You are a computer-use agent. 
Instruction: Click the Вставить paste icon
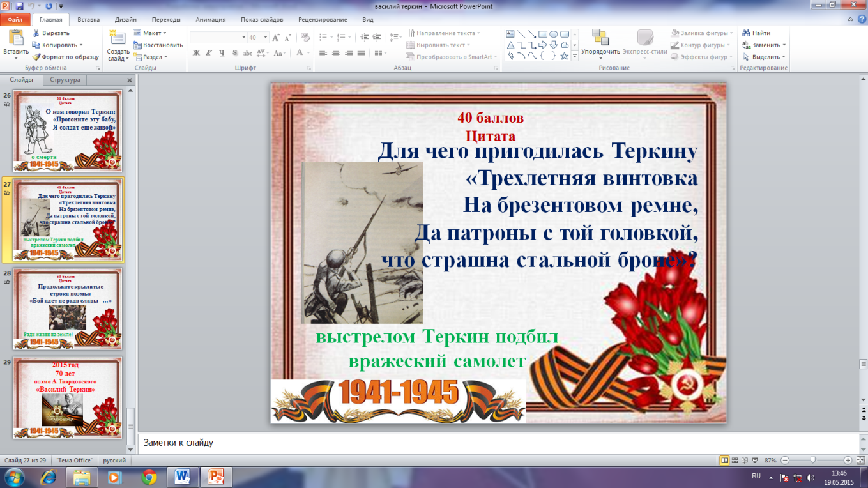[15, 37]
